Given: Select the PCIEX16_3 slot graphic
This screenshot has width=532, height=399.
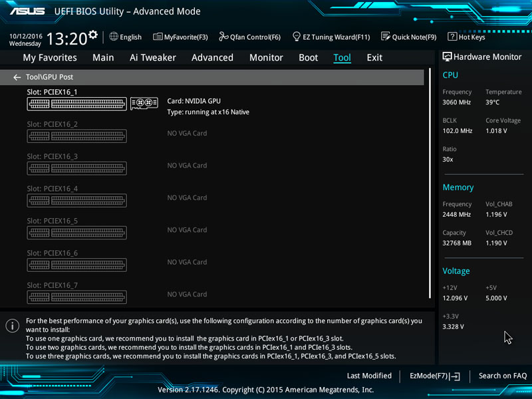Looking at the screenshot, I should (76, 168).
